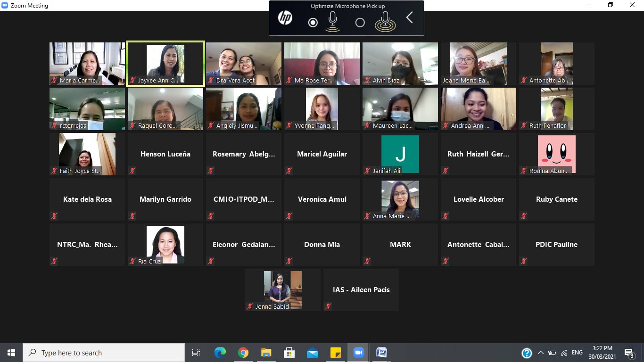Click the Maricel Aguilar name
Screen dimensions: 644x362
(x=322, y=154)
